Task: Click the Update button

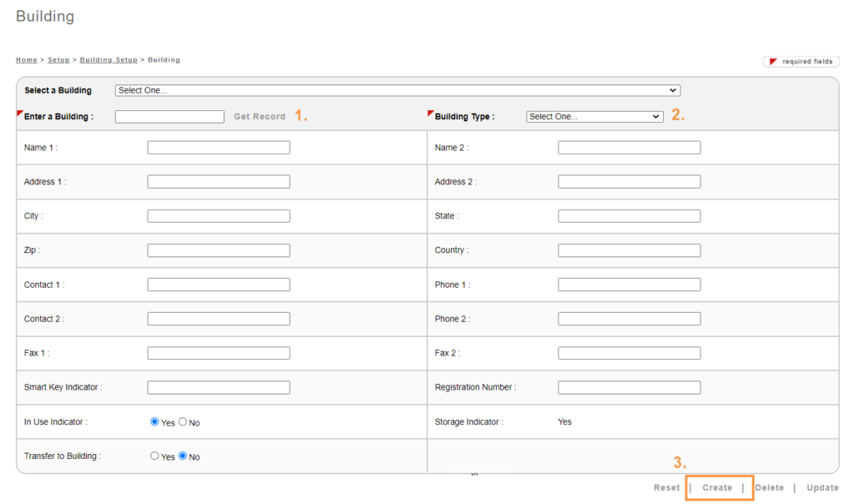Action: 822,487
